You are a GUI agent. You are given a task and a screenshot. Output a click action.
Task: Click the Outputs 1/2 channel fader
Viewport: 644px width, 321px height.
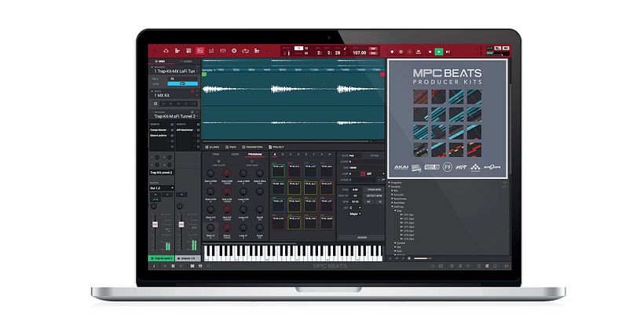[181, 224]
